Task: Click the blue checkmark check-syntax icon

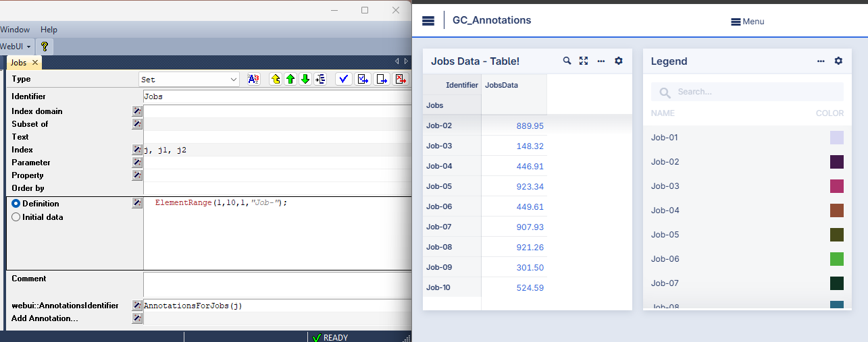Action: (343, 79)
